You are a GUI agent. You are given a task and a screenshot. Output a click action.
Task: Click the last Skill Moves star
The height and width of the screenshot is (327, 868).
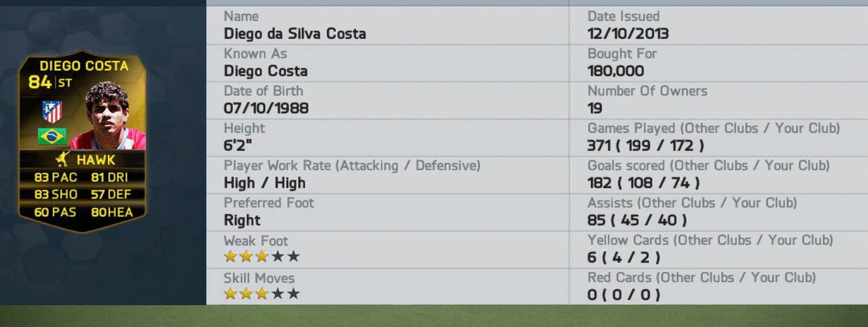point(294,294)
